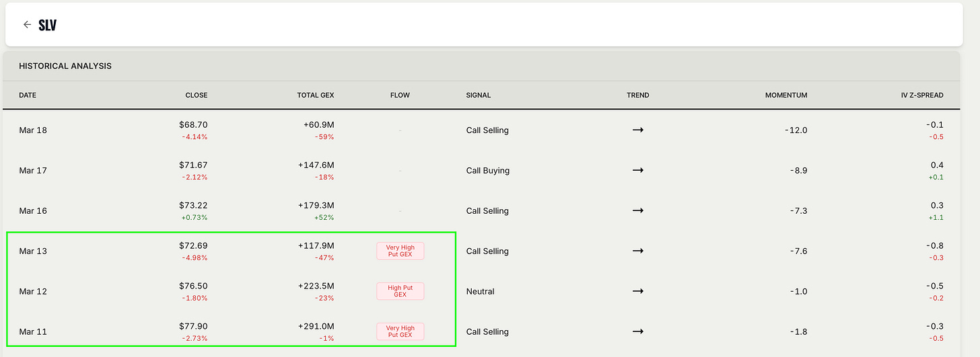Click the SLV ticker title
980x357 pixels.
click(47, 25)
